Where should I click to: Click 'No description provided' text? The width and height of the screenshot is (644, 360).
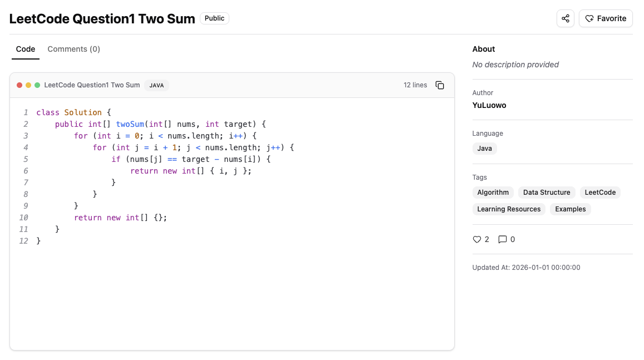(515, 65)
